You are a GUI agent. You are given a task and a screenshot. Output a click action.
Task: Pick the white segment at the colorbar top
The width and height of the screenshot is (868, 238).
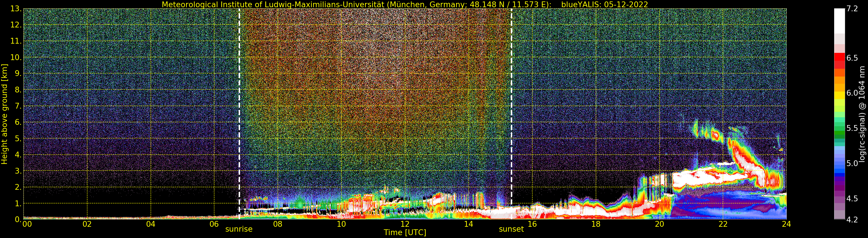pyautogui.click(x=839, y=21)
